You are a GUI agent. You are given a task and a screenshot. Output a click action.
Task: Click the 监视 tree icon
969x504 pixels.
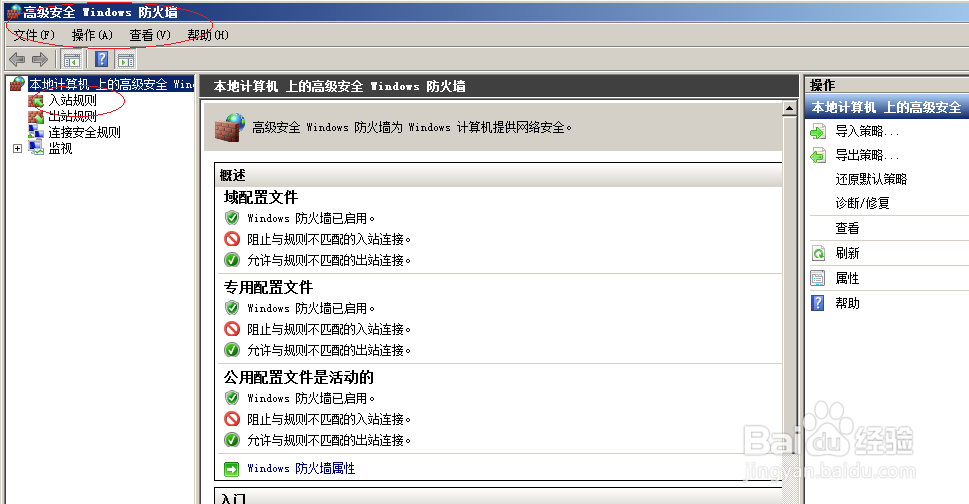pos(36,148)
